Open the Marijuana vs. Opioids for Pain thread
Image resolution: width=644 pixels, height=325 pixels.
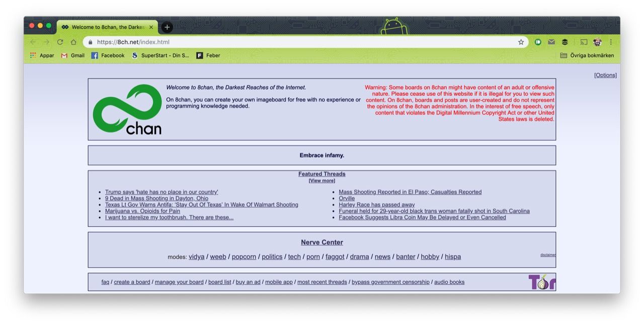coord(142,211)
